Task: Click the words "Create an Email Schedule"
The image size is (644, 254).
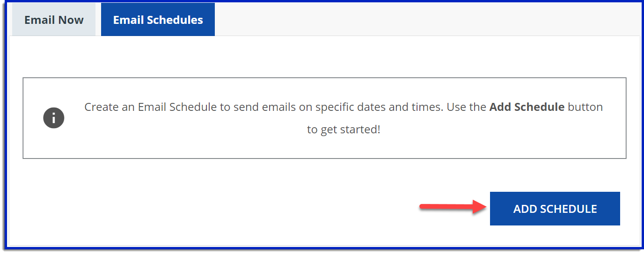Action: click(149, 107)
